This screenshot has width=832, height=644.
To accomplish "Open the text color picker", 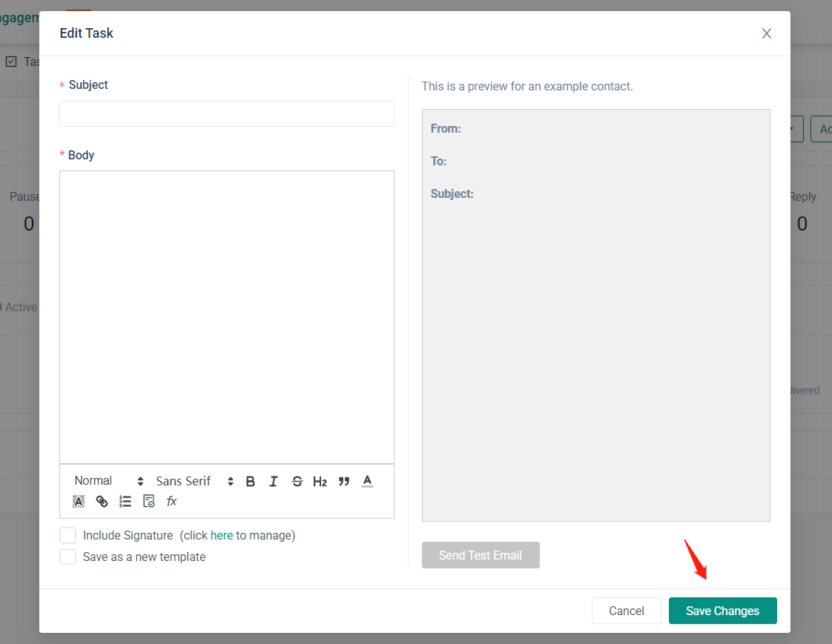I will point(367,482).
